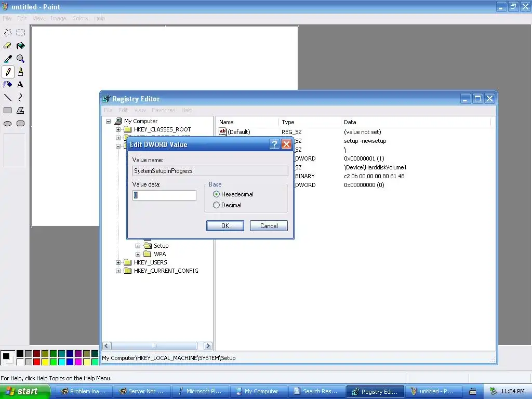Click the "\Device\HarddiskVolume1" data value
The image size is (532, 399).
pyautogui.click(x=375, y=167)
